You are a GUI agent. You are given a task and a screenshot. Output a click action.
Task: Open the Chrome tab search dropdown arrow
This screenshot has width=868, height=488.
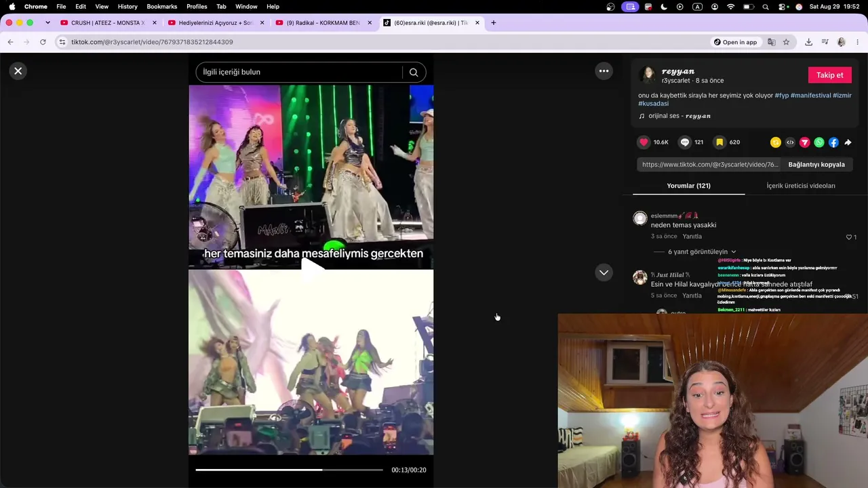(x=47, y=23)
